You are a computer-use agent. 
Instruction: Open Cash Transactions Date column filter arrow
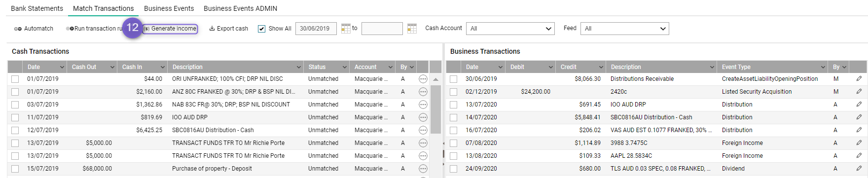click(62, 67)
